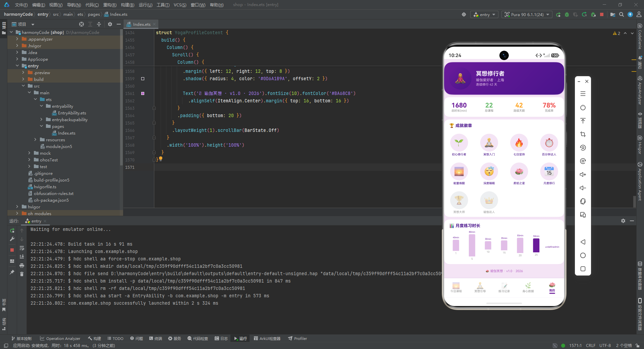Open the Profiler tool window

pos(298,339)
